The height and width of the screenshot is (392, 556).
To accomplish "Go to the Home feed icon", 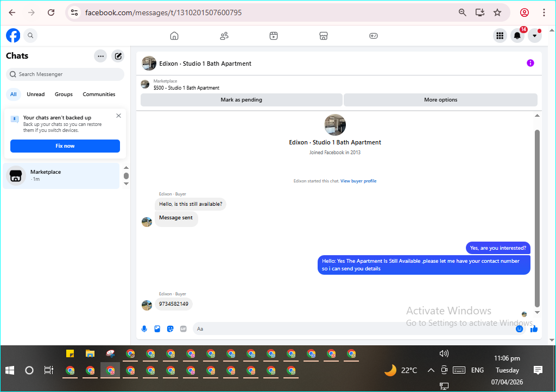I will tap(174, 36).
